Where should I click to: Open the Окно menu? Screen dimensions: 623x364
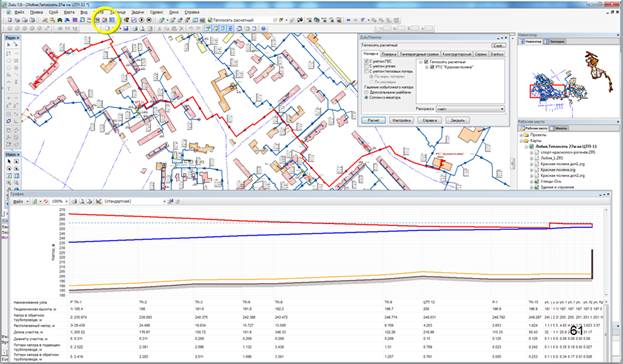(x=174, y=12)
